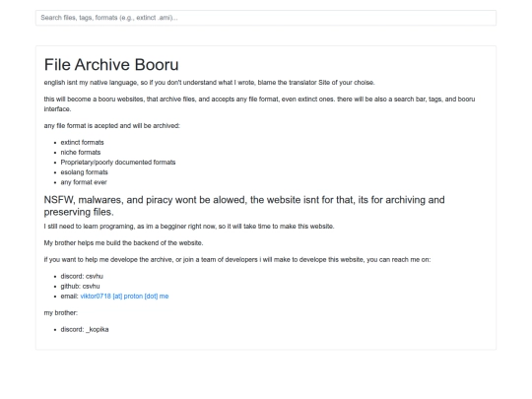532x399 pixels.
Task: Click the Proprietary/poorly documented formats item
Action: click(x=118, y=163)
